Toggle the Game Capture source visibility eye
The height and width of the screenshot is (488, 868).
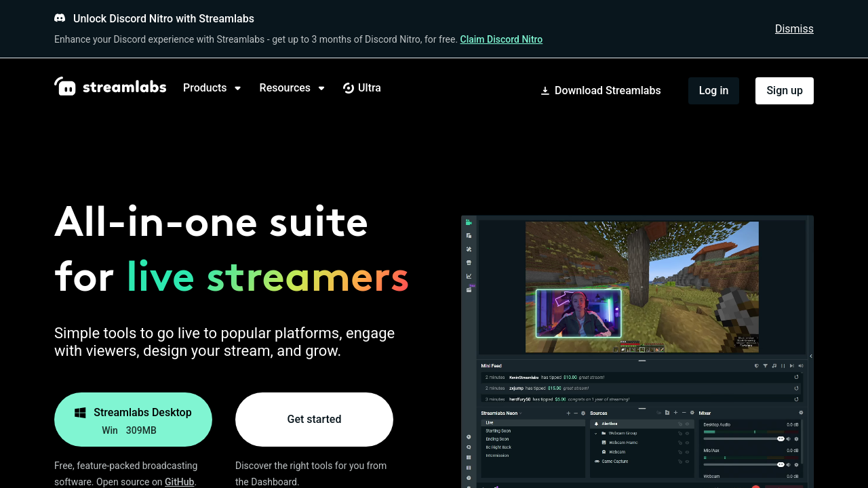(x=687, y=462)
